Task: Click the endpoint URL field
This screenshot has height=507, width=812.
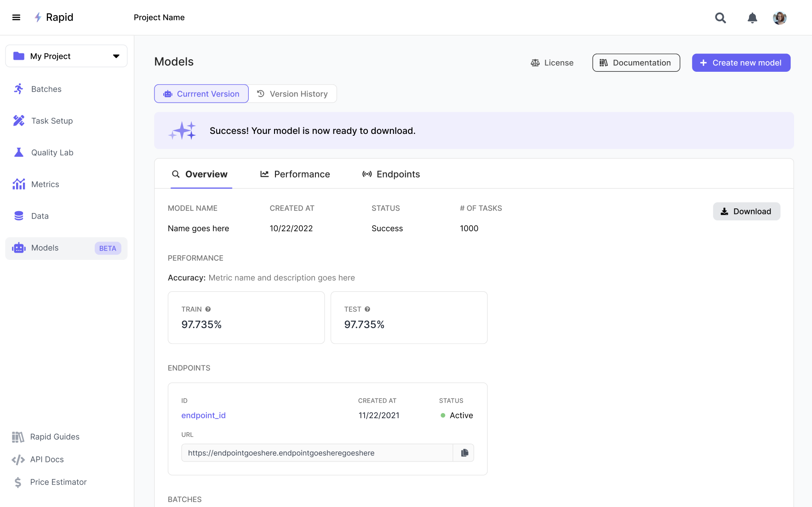Action: (x=317, y=453)
